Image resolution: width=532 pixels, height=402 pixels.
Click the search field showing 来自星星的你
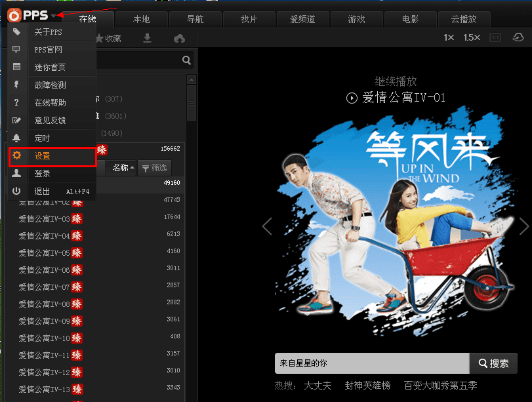tap(372, 363)
